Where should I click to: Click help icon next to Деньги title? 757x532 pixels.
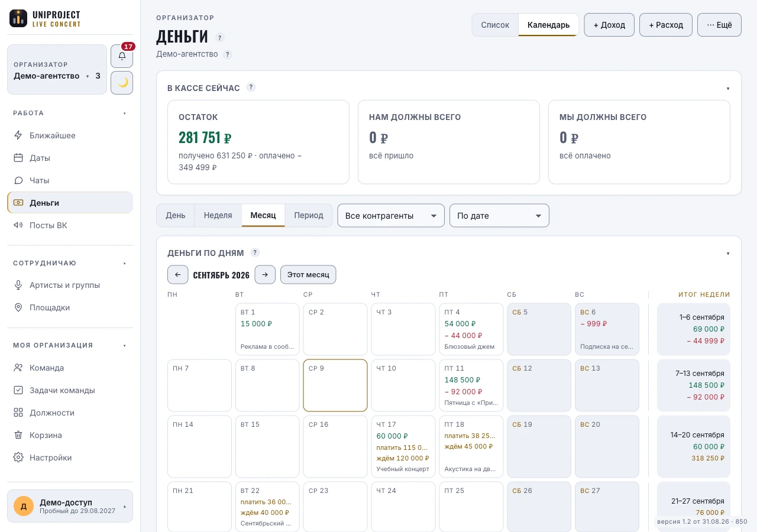tap(220, 38)
